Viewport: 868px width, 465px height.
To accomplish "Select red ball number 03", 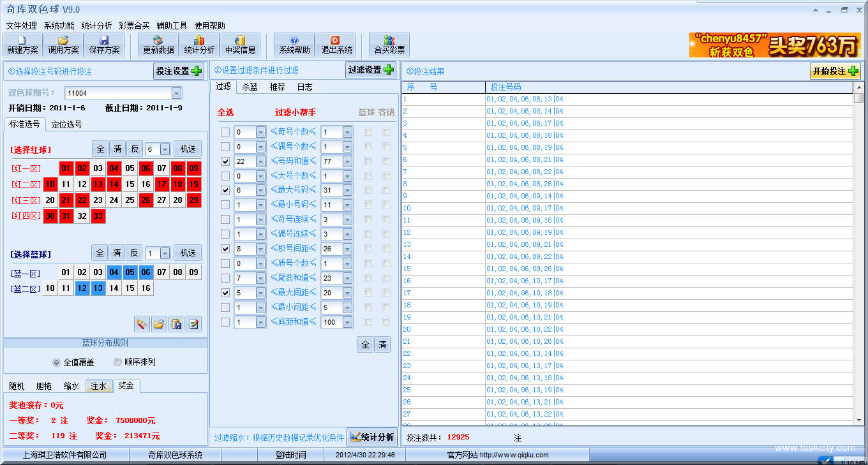I will coord(98,168).
